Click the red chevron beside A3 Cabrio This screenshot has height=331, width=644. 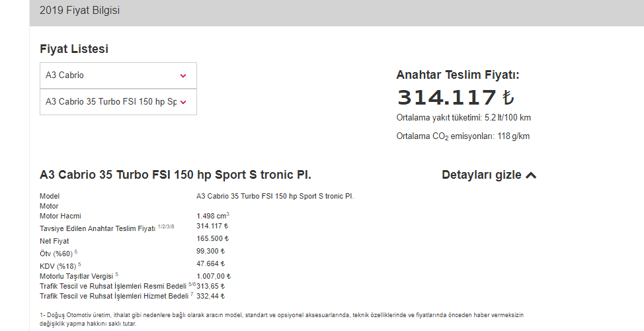coord(183,76)
